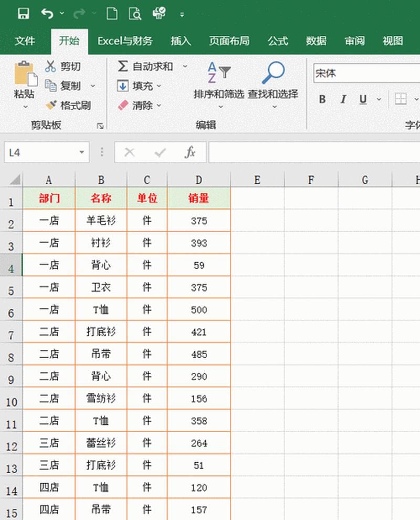Click the 粘贴 clipboard icon

(25, 74)
